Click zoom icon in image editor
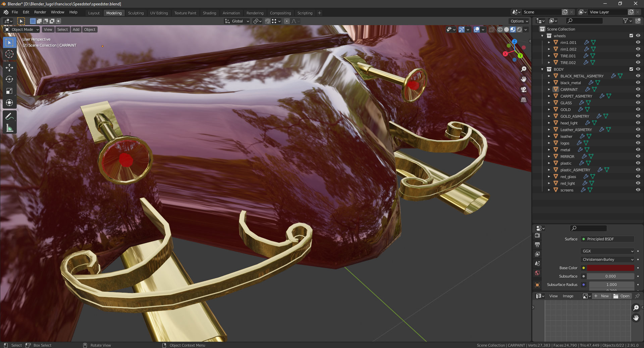The image size is (644, 348). pos(636,308)
